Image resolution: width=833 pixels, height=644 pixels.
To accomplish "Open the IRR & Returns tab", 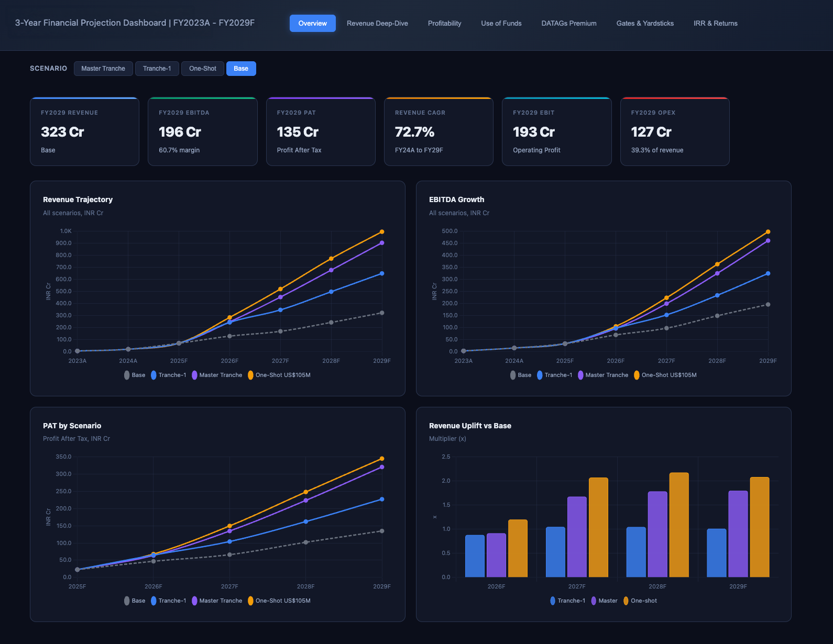I will (x=715, y=24).
